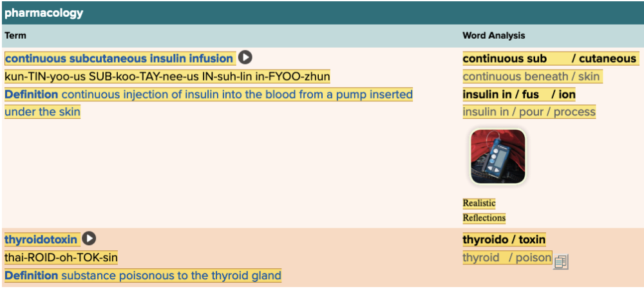Click the "insulin in / pour / process" meaning
This screenshot has height=289, width=644.
point(529,112)
